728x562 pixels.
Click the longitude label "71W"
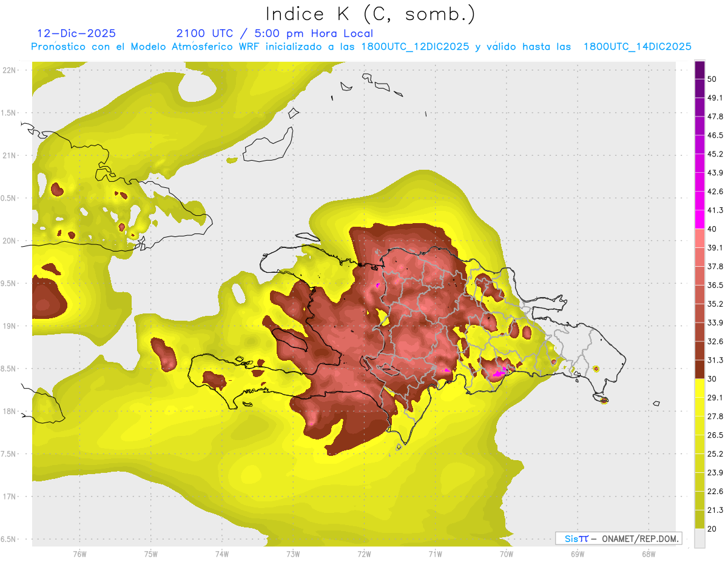pos(435,554)
